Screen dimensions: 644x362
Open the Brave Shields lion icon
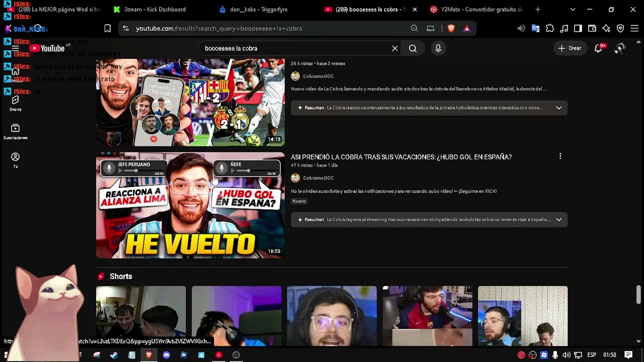451,29
